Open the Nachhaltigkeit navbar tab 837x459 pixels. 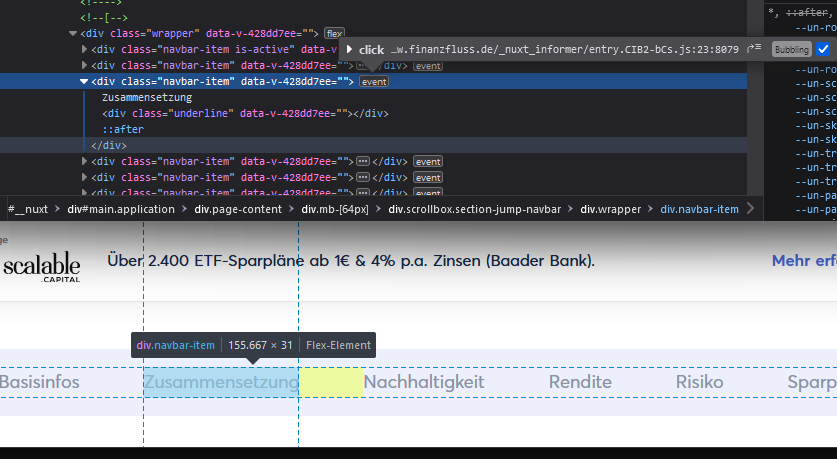click(x=423, y=382)
